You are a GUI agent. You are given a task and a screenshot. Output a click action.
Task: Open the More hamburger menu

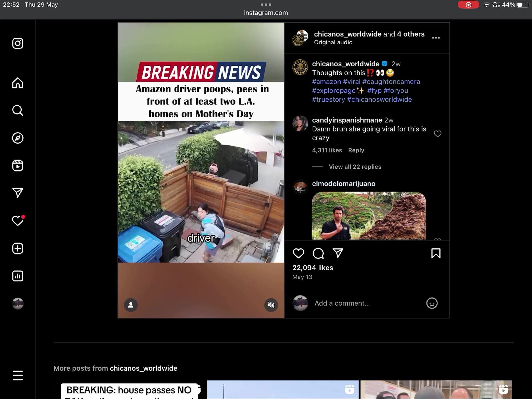click(x=18, y=376)
